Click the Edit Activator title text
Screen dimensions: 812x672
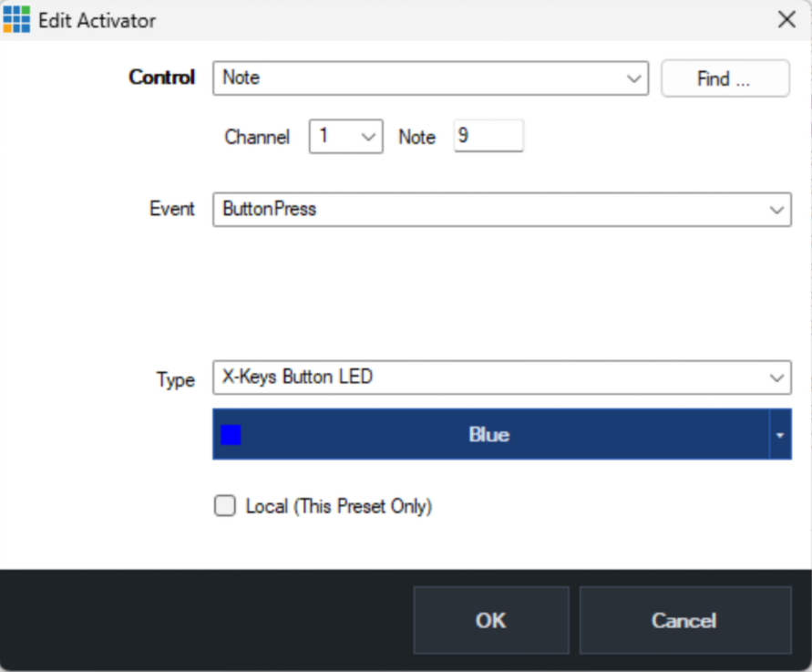pos(97,21)
